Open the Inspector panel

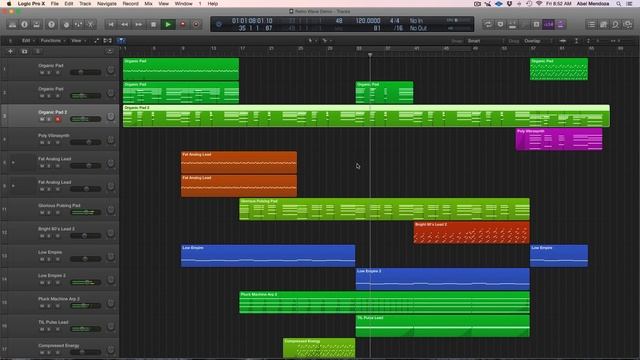(x=24, y=24)
